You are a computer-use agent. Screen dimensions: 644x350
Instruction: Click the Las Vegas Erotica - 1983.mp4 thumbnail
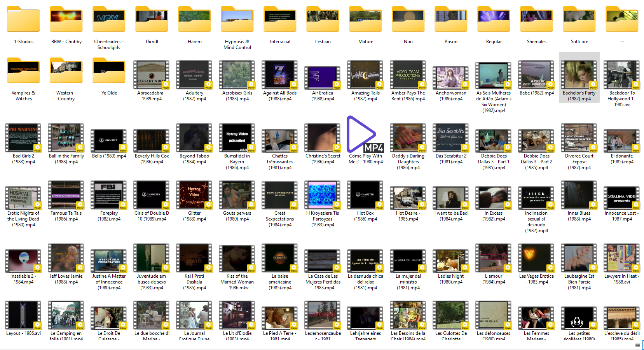(536, 258)
